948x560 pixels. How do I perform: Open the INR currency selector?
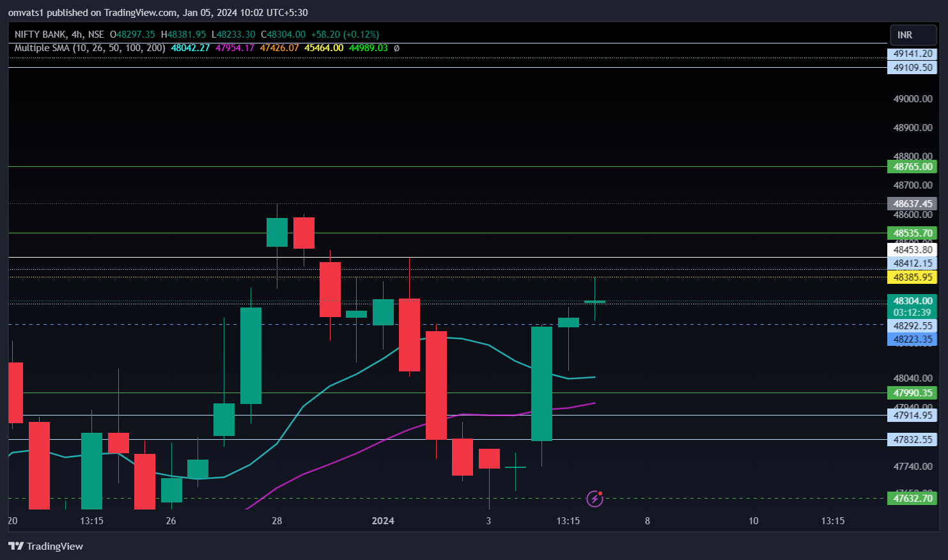913,35
